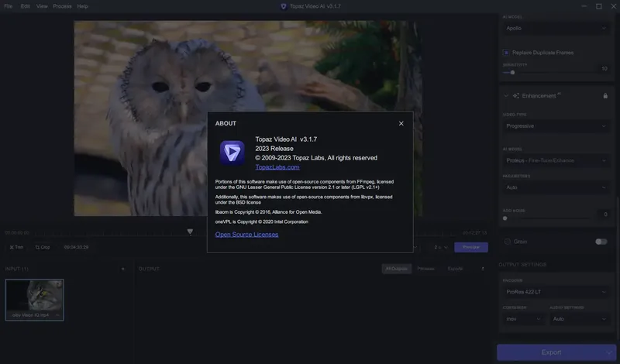Open the Parameters Auto dropdown
The width and height of the screenshot is (620, 364).
click(556, 187)
